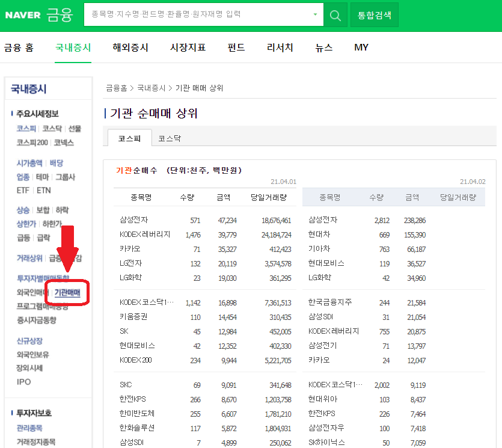502x448 pixels.
Task: Click the magnifier search icon button
Action: [x=335, y=15]
